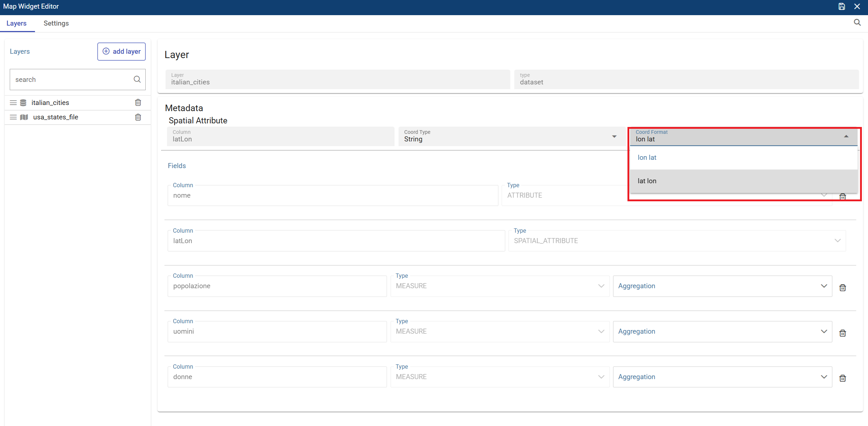Open the Coord Type String dropdown
Image resolution: width=868 pixels, height=426 pixels.
pos(512,136)
